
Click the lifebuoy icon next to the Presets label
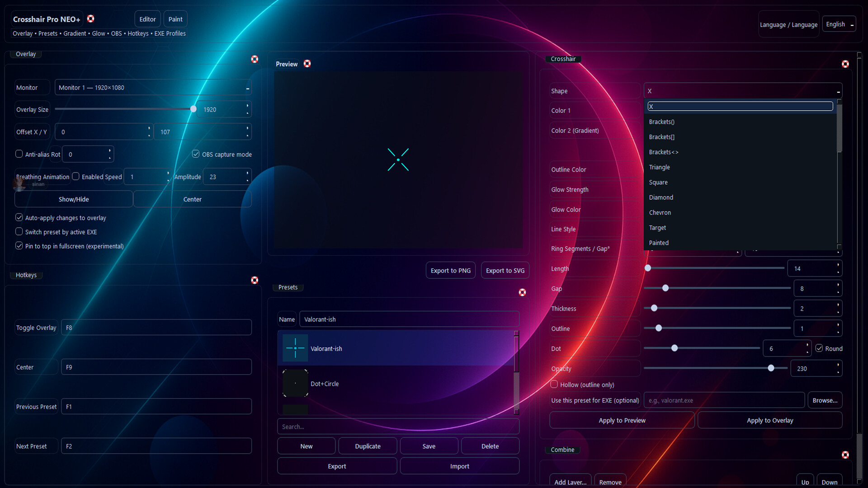[x=522, y=292]
